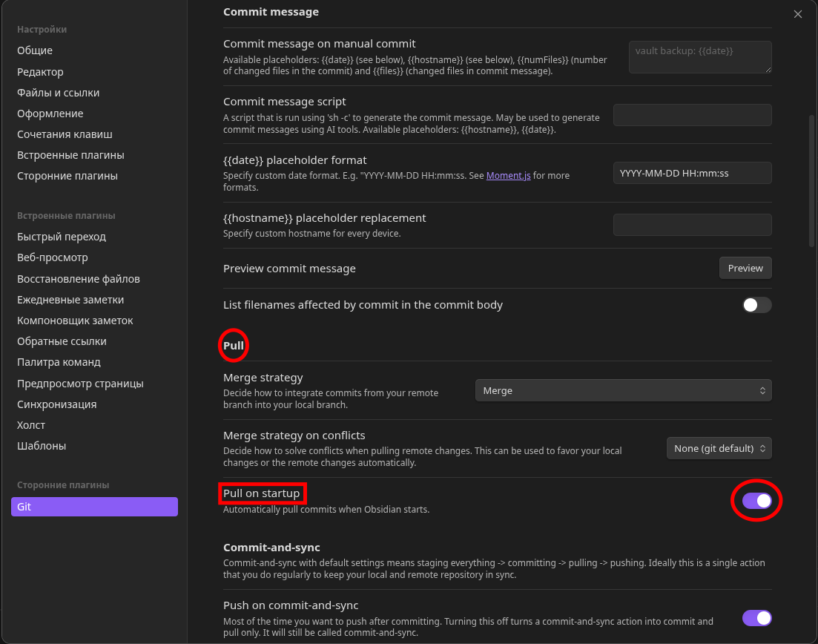
Task: Toggle List filenames affected by commit switch
Action: 756,305
